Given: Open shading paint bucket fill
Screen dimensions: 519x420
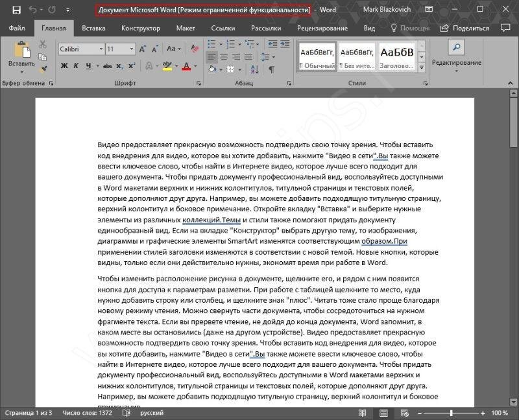Looking at the screenshot, I should click(212, 69).
